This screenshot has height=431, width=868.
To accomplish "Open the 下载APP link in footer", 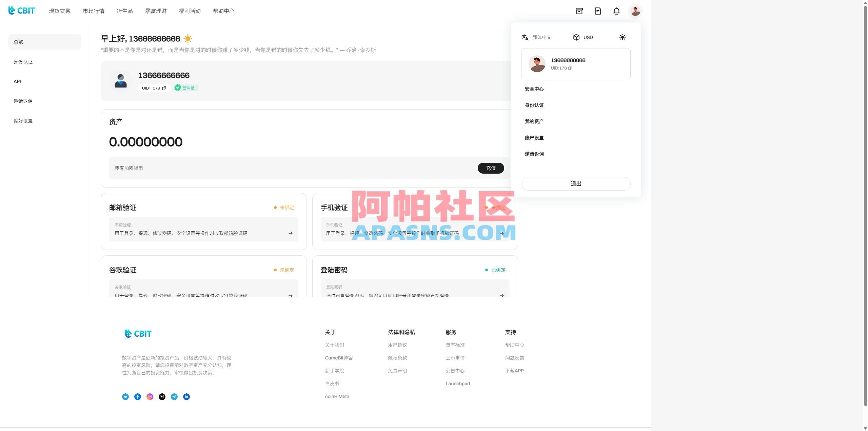I will tap(514, 371).
